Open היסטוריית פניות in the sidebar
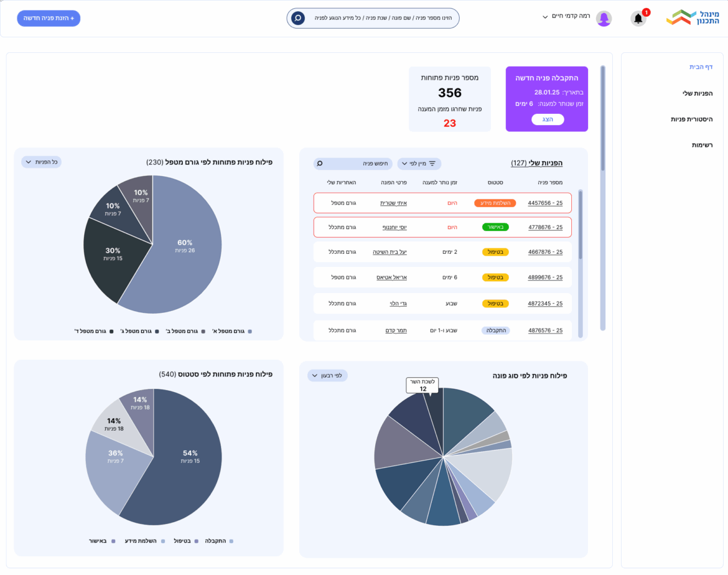 [691, 119]
